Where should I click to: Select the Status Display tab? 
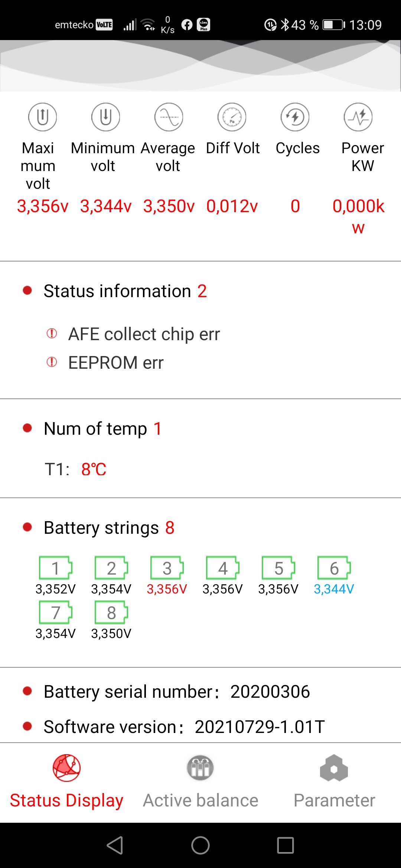[66, 782]
